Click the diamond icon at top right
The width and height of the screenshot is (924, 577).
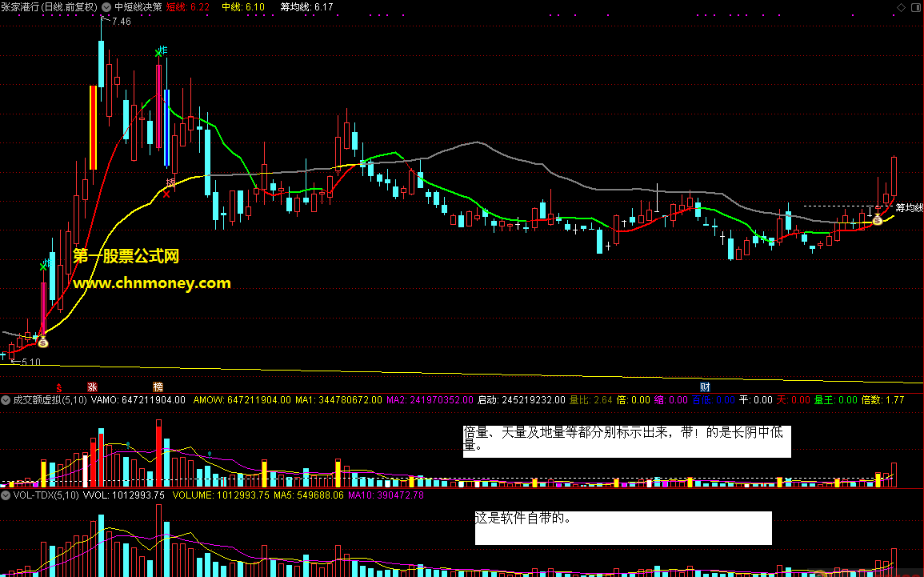[901, 7]
